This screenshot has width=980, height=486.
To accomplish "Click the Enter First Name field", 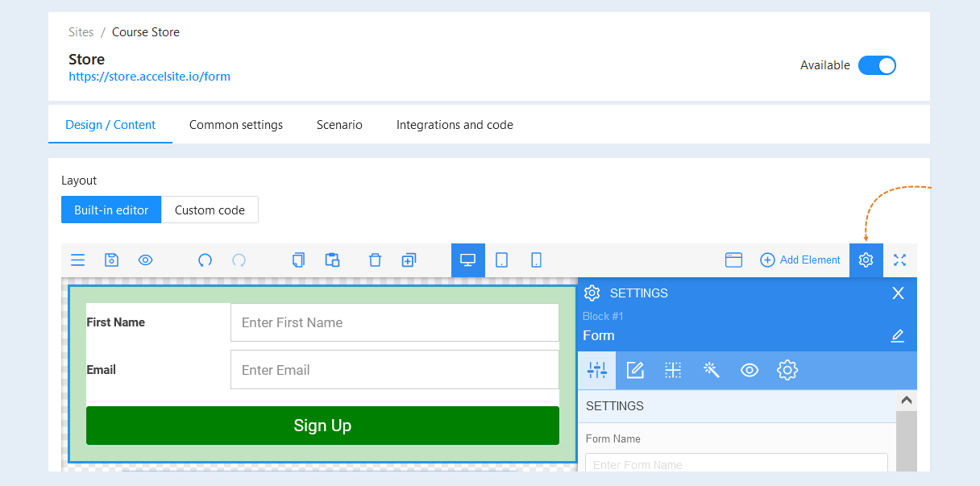I will click(x=395, y=322).
